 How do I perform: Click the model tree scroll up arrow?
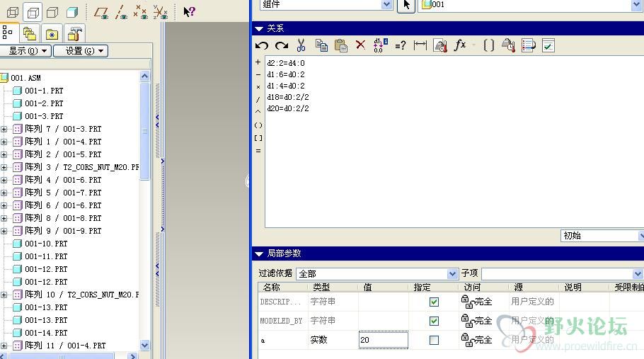(x=144, y=76)
